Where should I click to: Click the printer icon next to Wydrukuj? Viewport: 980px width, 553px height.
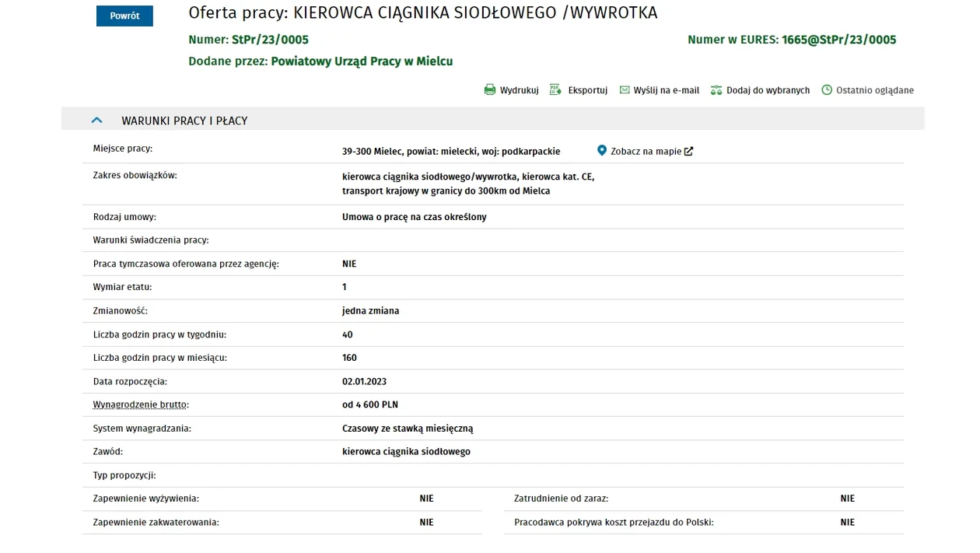point(489,90)
